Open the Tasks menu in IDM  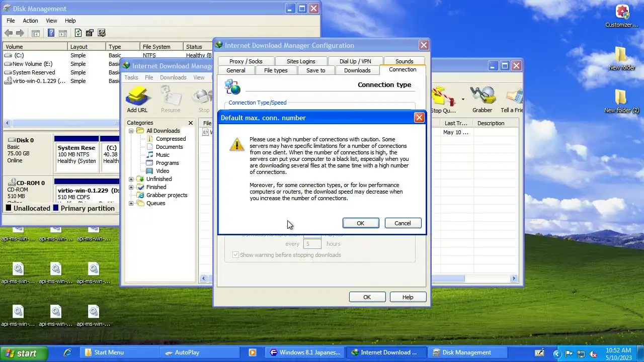[x=131, y=77]
